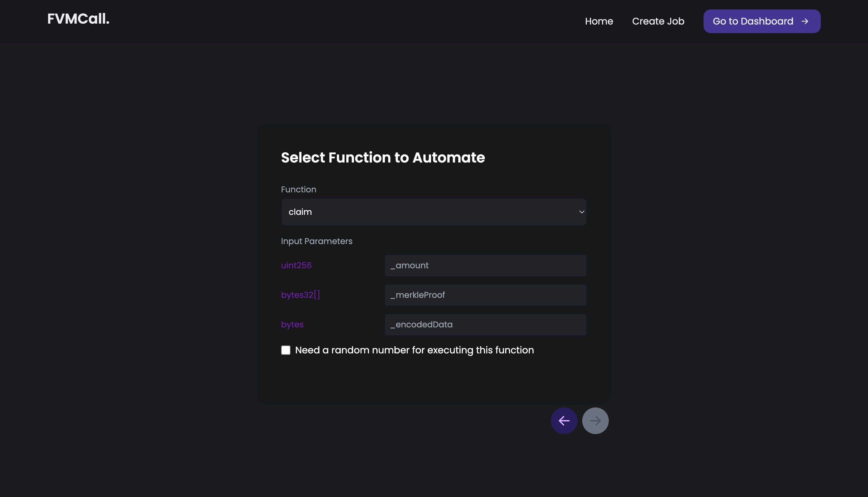Screen dimensions: 868x497
Task: Click Go to Dashboard button
Action: coord(761,21)
